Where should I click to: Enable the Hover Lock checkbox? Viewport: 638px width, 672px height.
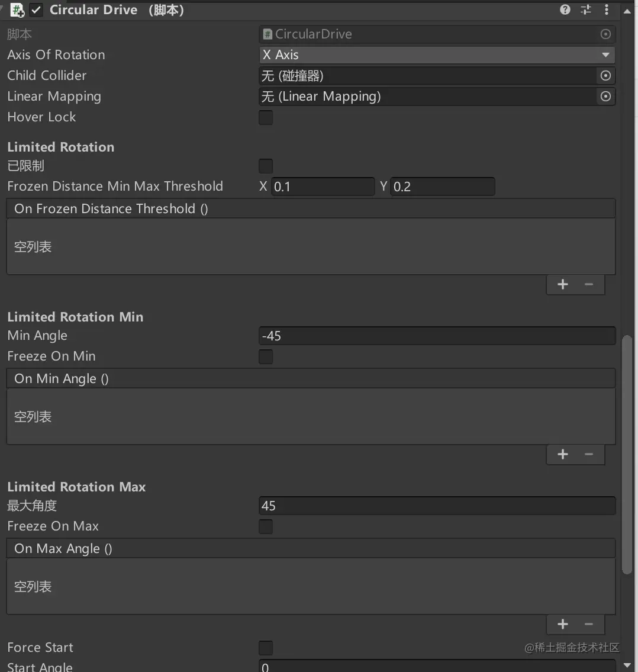click(266, 117)
